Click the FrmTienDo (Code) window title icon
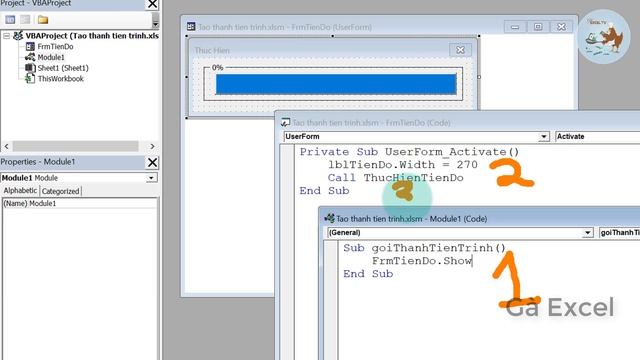The height and width of the screenshot is (360, 640). click(x=285, y=122)
